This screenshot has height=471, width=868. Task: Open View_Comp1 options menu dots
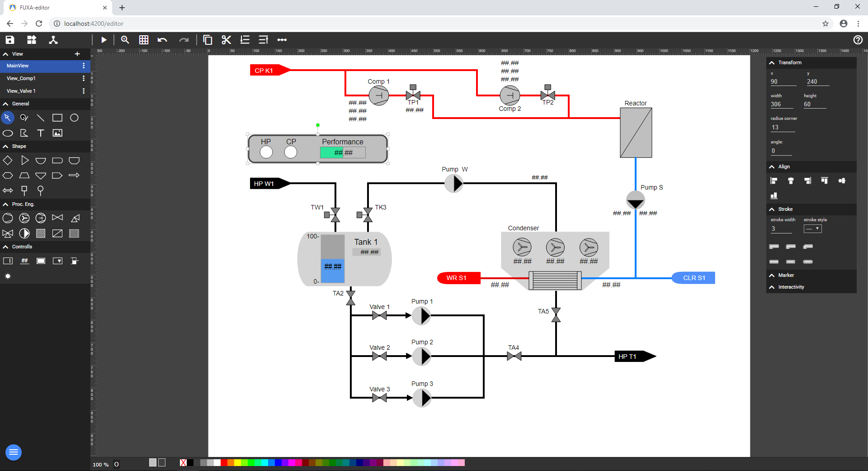click(x=84, y=78)
